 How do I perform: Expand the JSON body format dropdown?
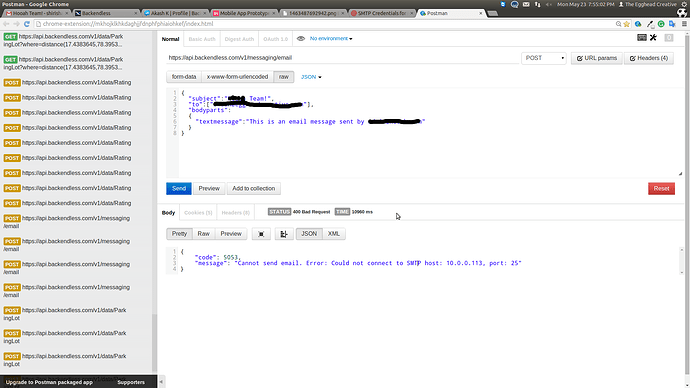[311, 77]
